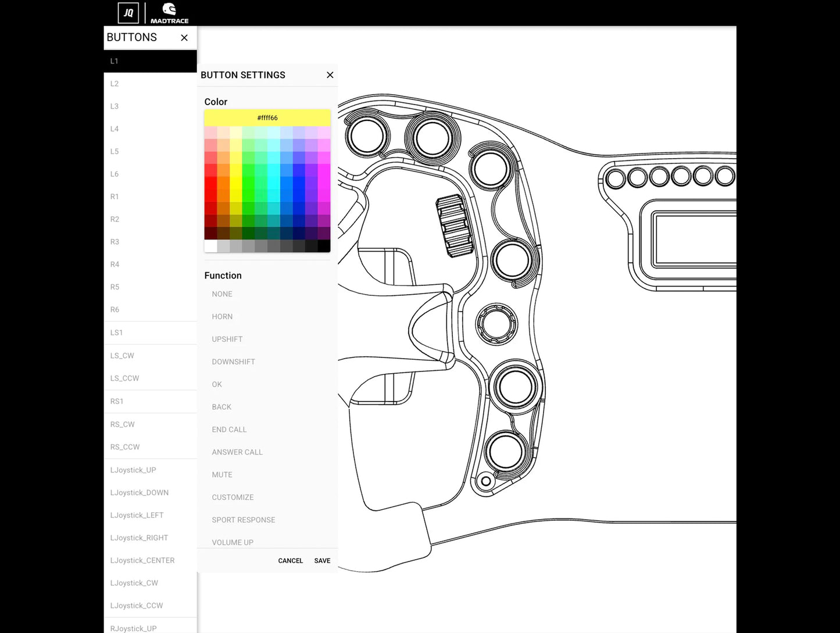840x633 pixels.
Task: Close the BUTTONS panel
Action: 184,37
